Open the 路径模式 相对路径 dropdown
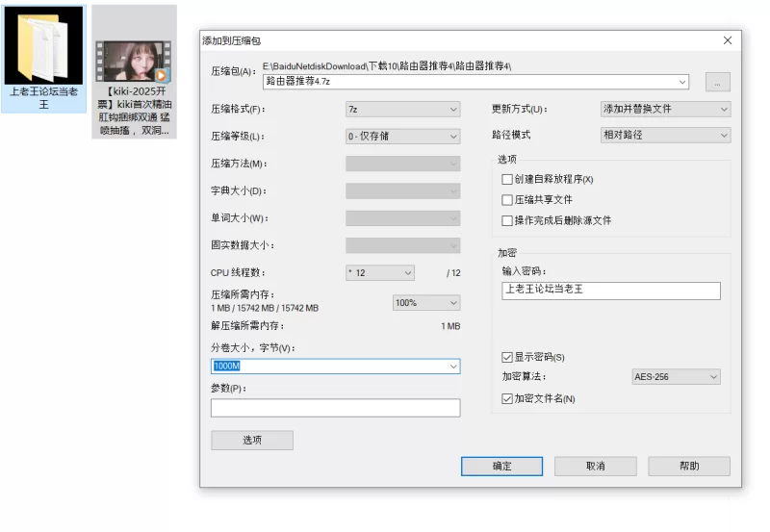 pyautogui.click(x=665, y=135)
